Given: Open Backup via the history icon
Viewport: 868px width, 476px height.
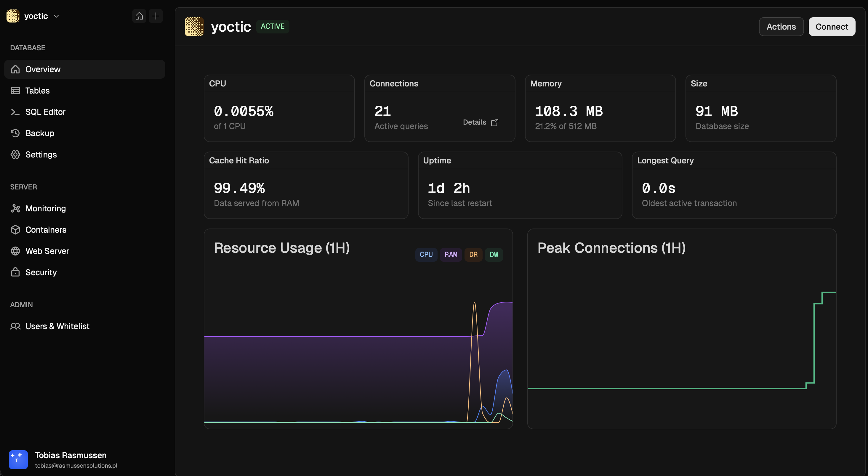Looking at the screenshot, I should [15, 133].
